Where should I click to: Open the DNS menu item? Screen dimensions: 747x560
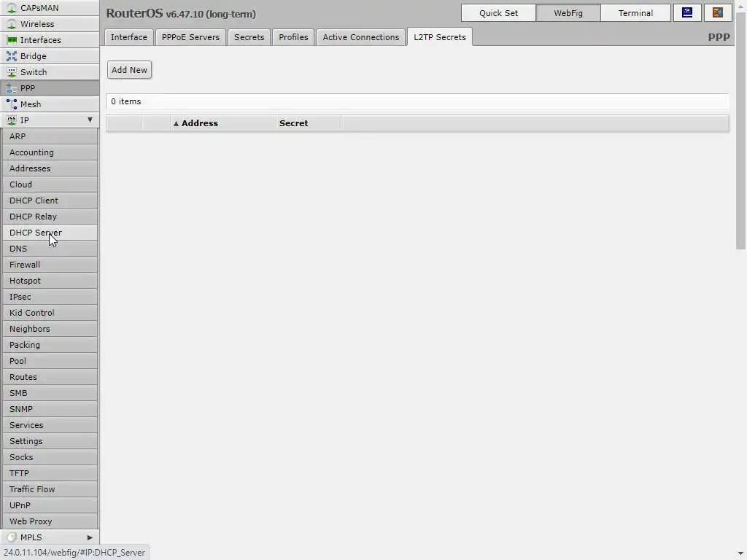pyautogui.click(x=50, y=249)
